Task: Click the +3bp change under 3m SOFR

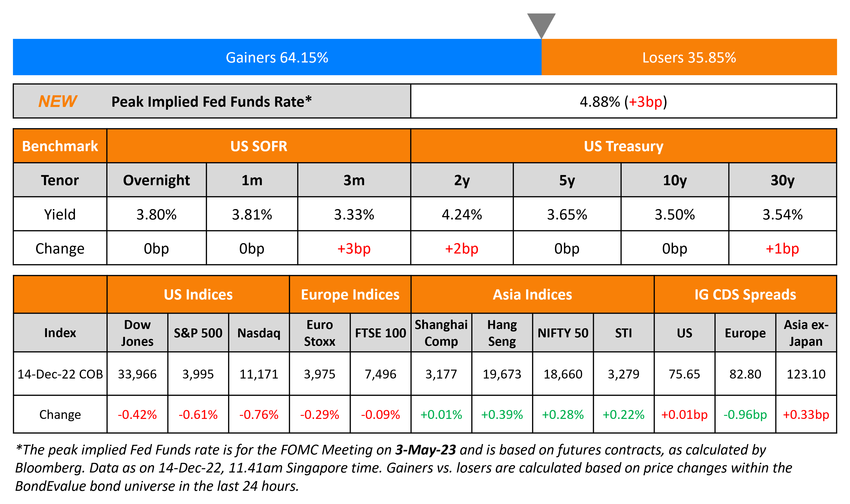Action: (x=354, y=249)
